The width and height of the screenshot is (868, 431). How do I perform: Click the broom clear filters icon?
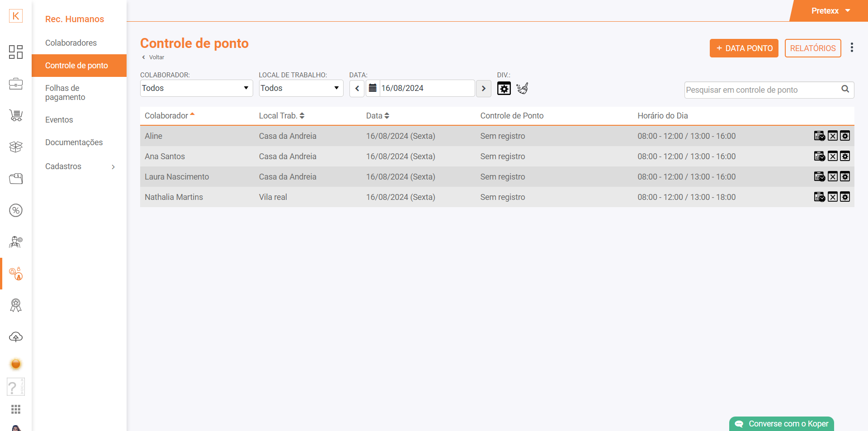coord(522,88)
